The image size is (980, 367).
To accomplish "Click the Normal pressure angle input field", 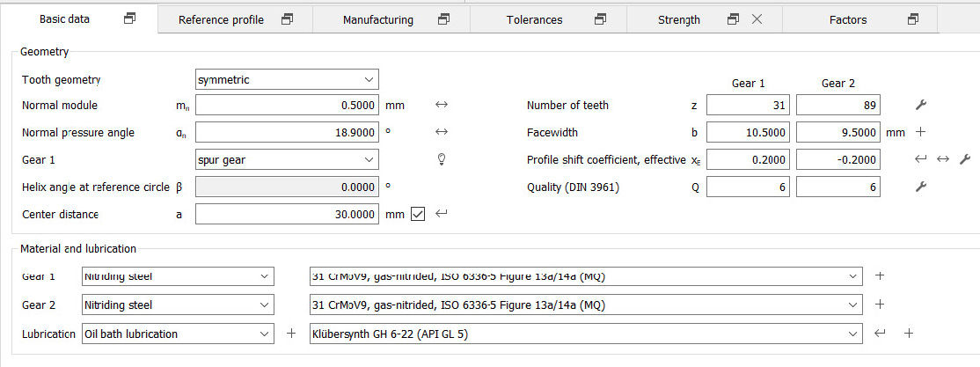I will [x=287, y=132].
